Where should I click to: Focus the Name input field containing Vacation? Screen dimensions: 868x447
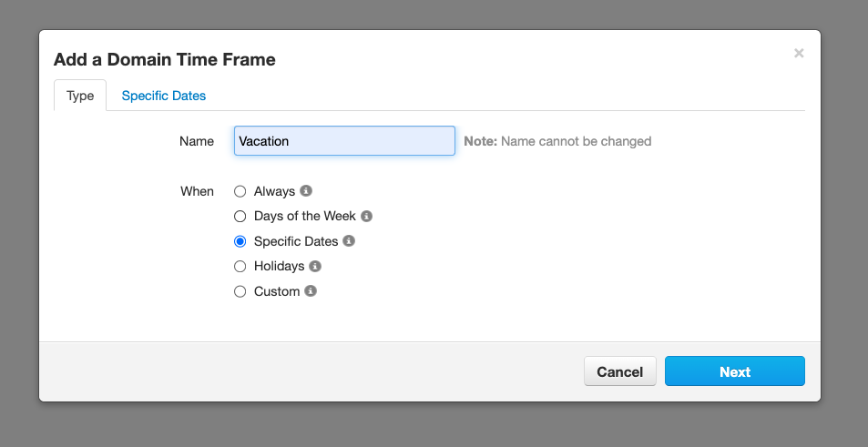click(x=344, y=141)
